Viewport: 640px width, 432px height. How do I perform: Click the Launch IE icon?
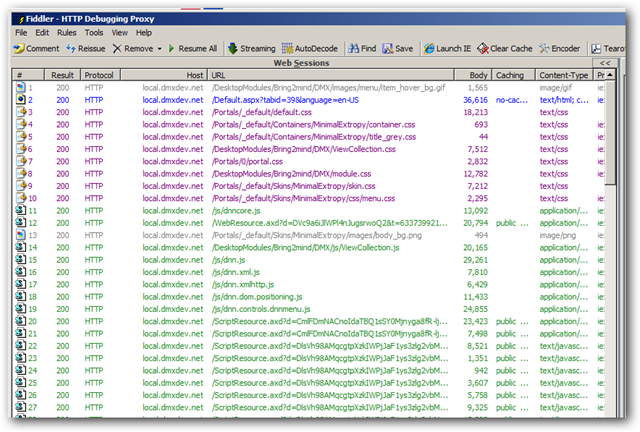[429, 49]
